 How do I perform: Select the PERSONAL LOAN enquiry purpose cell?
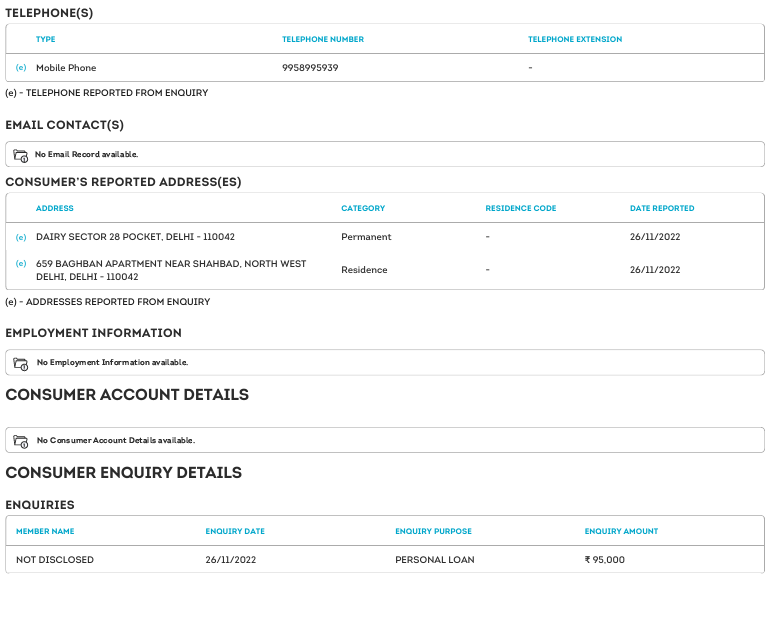pyautogui.click(x=435, y=560)
